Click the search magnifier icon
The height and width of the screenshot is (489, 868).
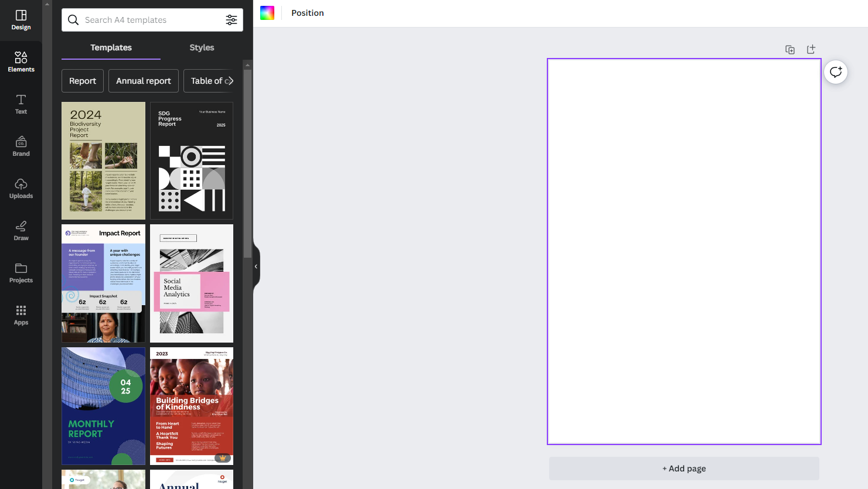point(73,20)
